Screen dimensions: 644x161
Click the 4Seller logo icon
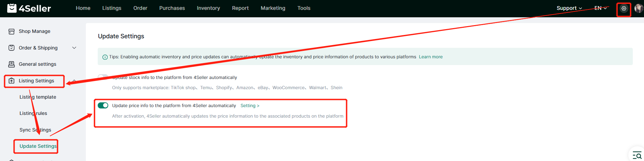click(12, 8)
